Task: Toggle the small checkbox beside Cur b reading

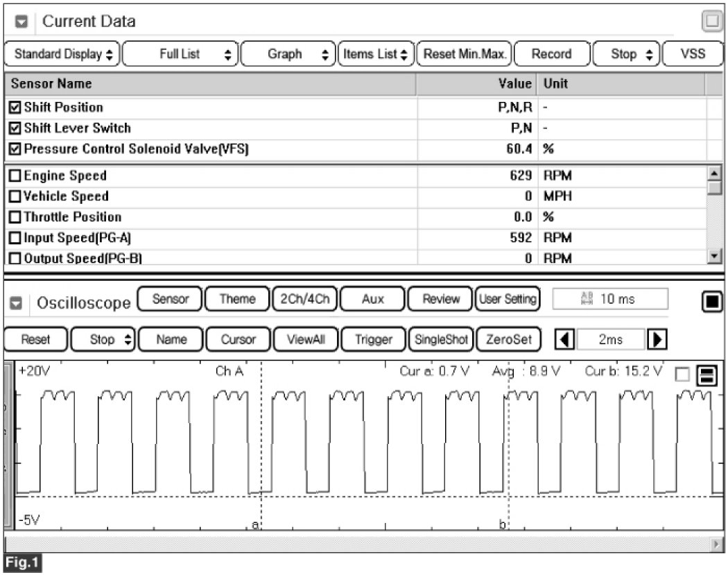Action: [x=682, y=375]
